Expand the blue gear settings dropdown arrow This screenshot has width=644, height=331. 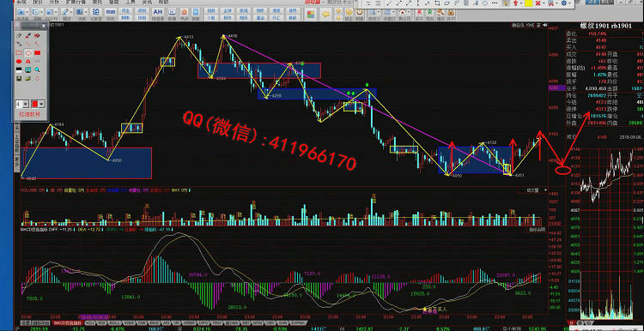click(x=569, y=3)
